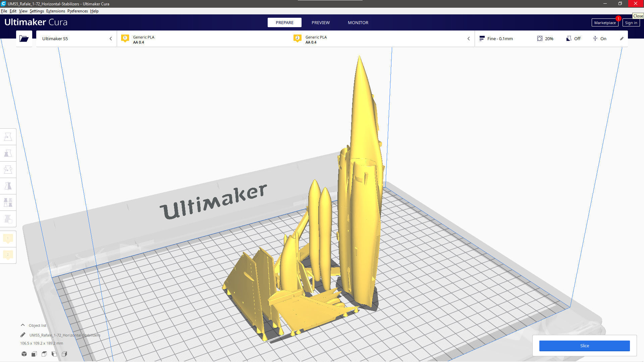Assign model to extruder 2 in sidebar
Image resolution: width=644 pixels, height=362 pixels.
coord(8,255)
